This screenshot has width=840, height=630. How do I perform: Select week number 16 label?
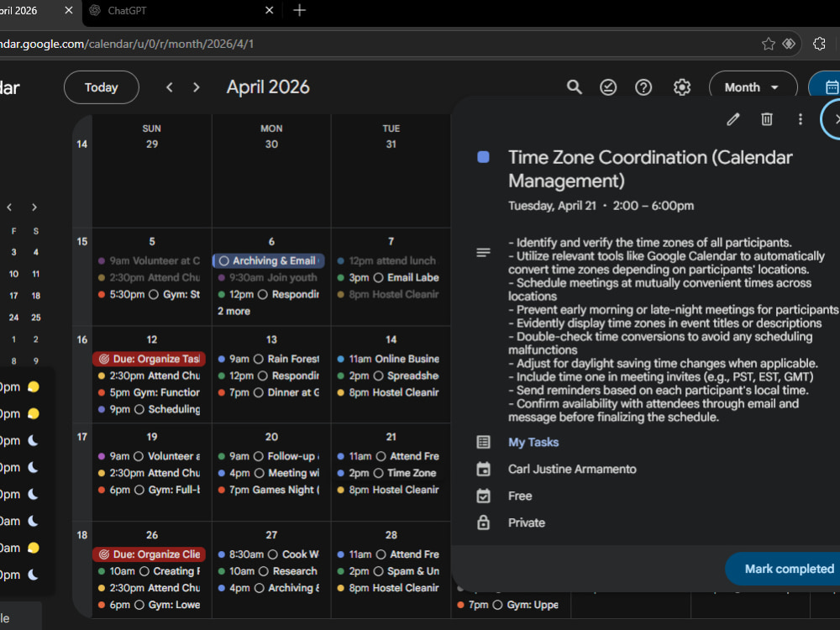tap(82, 339)
